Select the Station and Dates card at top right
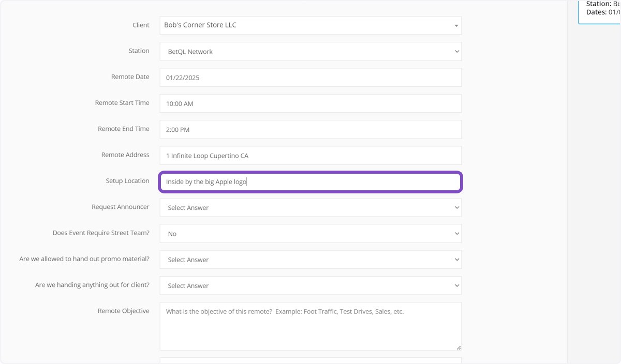 pyautogui.click(x=600, y=10)
